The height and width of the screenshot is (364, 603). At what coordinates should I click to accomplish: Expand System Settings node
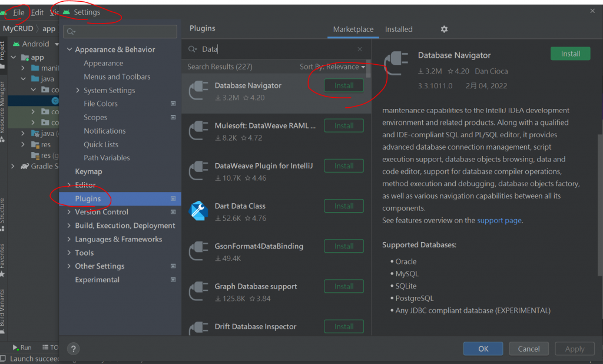[x=78, y=90]
